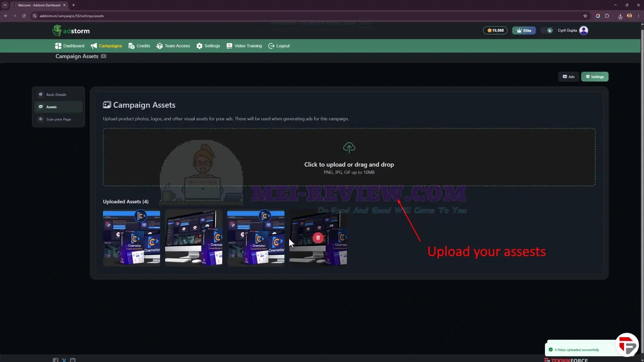Click the upload drag and drop area
644x362 pixels.
(349, 157)
